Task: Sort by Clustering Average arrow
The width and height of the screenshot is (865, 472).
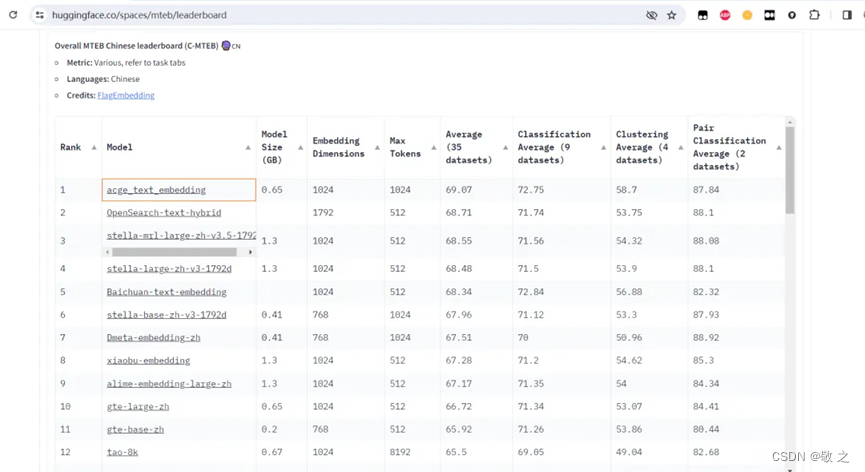Action: (x=680, y=147)
